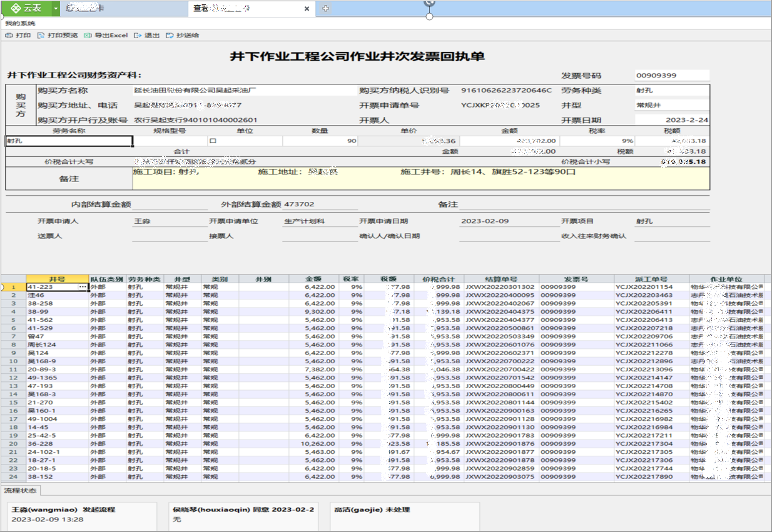Click the 金额 cell 10,262.00

313,443
